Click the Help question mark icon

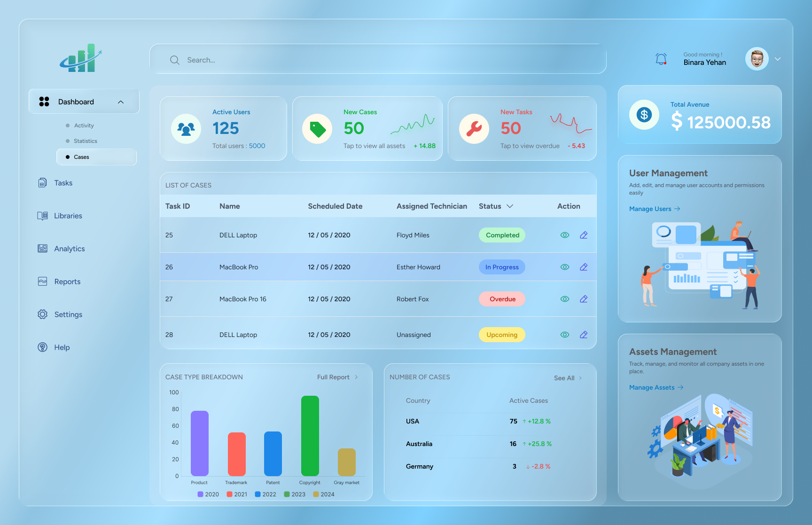pyautogui.click(x=42, y=347)
